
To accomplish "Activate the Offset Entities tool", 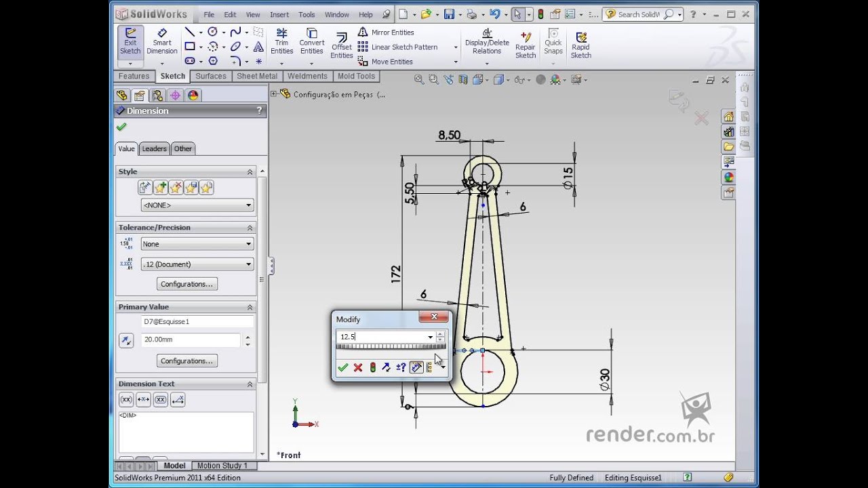I will click(x=342, y=46).
